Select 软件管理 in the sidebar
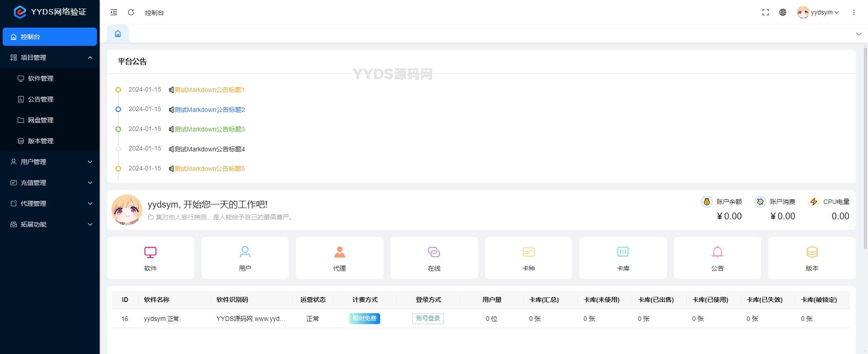 point(41,78)
